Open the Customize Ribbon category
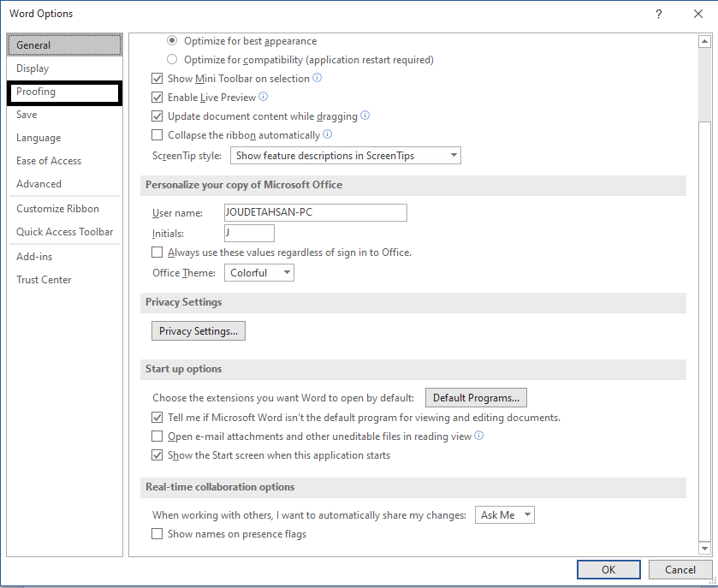718x588 pixels. (x=64, y=208)
